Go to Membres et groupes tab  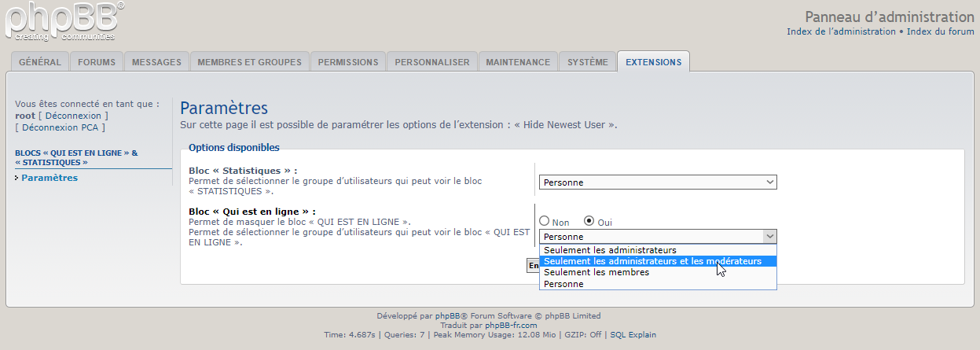[249, 62]
